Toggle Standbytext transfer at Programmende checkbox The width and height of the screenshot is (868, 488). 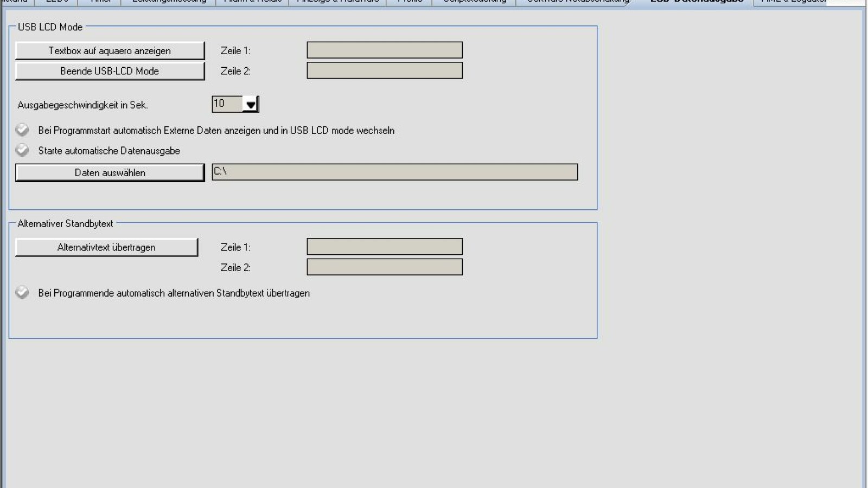[22, 293]
